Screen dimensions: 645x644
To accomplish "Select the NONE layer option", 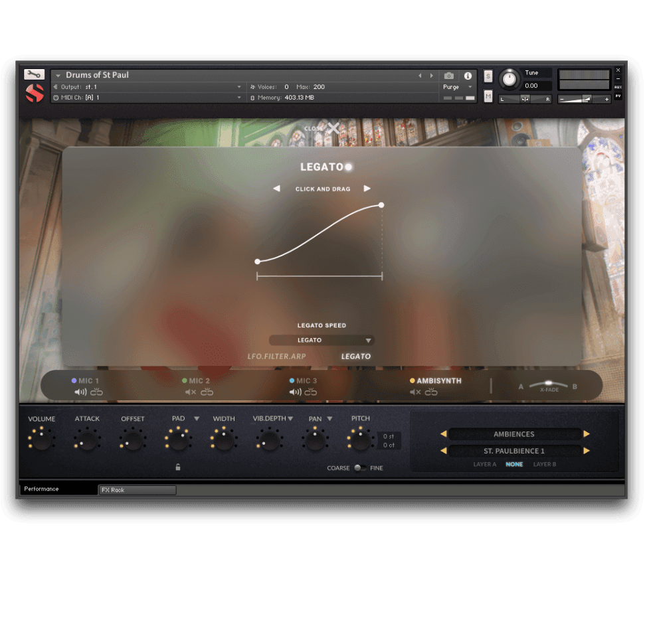I will [514, 464].
